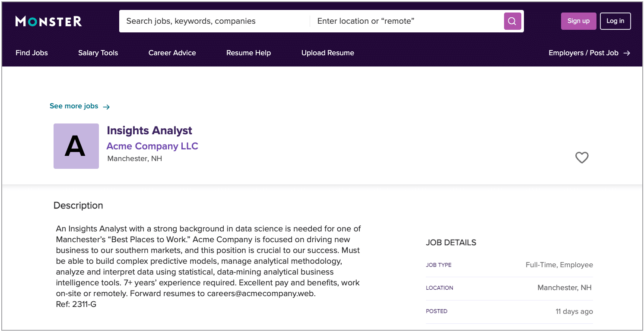Click the Insights Analyst job title
Screen dimensions: 644x332
(x=149, y=130)
